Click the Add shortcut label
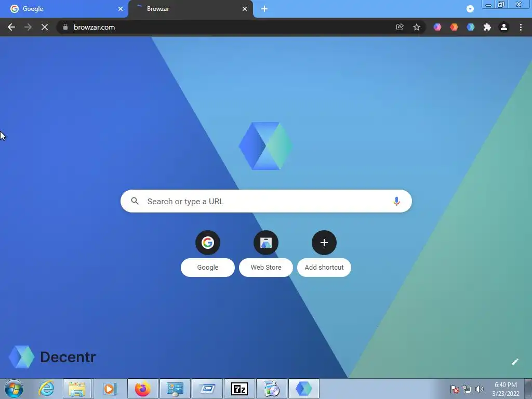This screenshot has height=399, width=532. [x=324, y=268]
